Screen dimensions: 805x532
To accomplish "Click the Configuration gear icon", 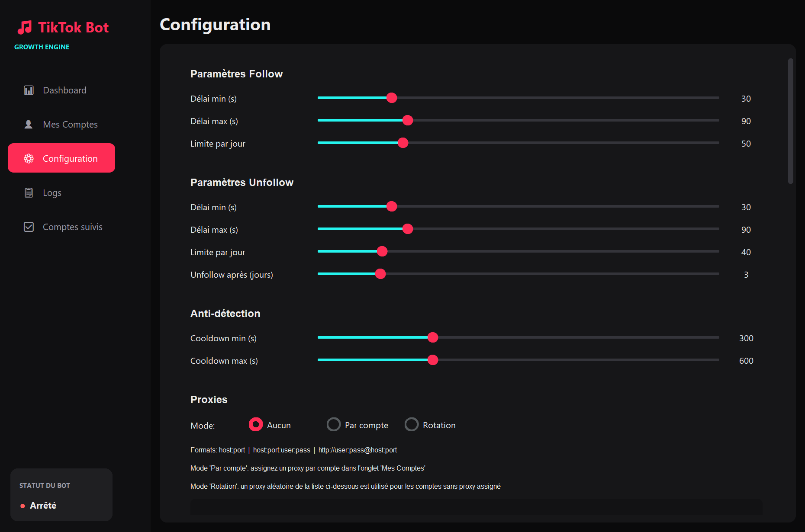I will pos(29,159).
